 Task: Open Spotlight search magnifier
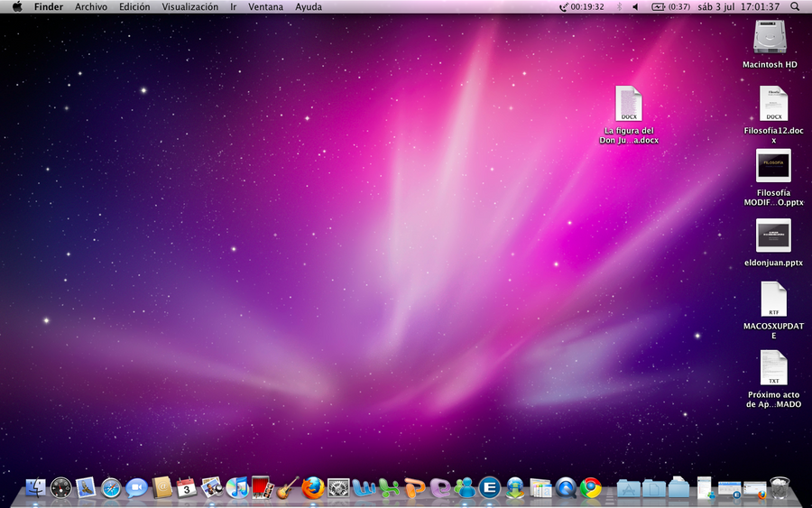(x=795, y=6)
